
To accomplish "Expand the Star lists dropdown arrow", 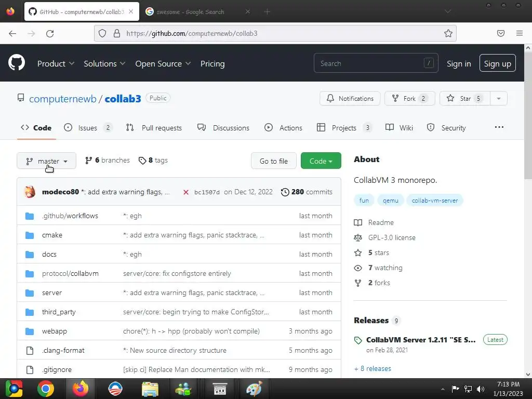I will click(x=498, y=98).
